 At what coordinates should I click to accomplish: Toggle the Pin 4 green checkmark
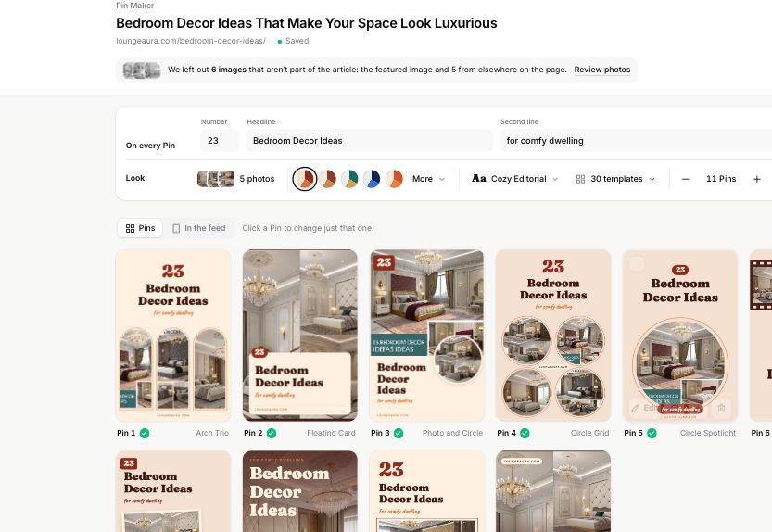click(x=525, y=433)
